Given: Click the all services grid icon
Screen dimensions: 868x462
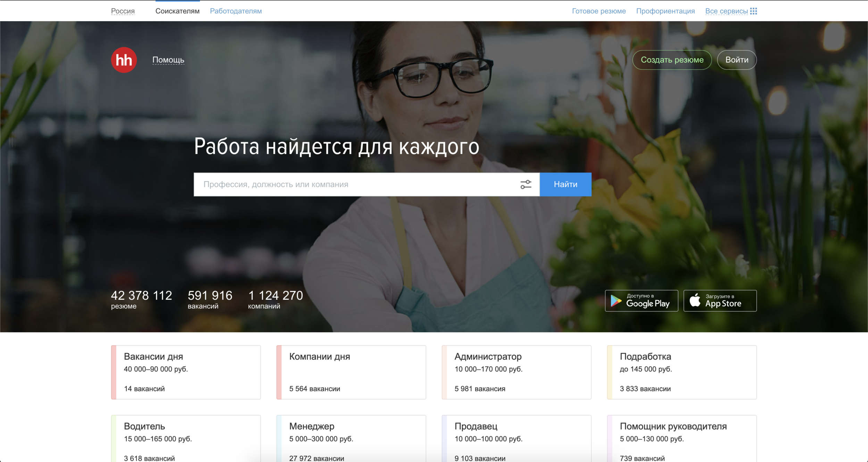Looking at the screenshot, I should (753, 11).
